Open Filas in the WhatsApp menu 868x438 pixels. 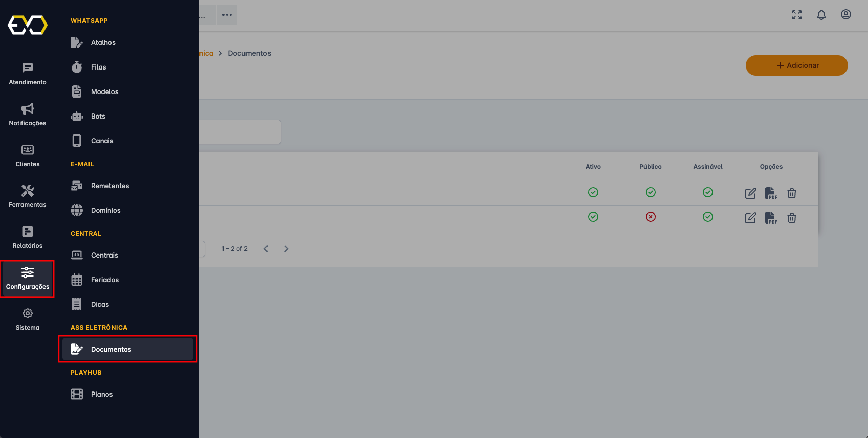pos(98,67)
